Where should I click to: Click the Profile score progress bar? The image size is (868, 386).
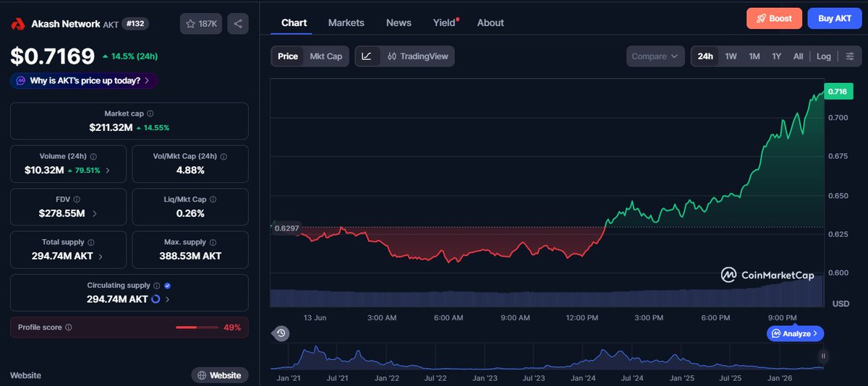(x=197, y=327)
